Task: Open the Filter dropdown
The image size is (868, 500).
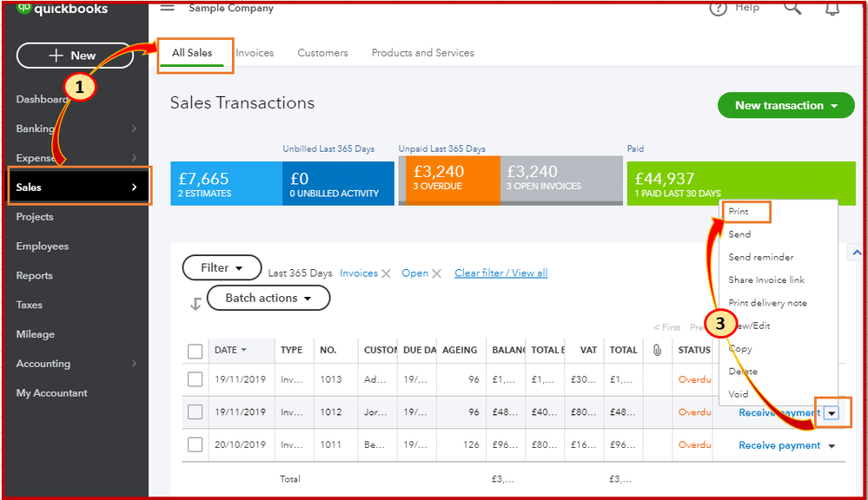Action: pyautogui.click(x=222, y=267)
